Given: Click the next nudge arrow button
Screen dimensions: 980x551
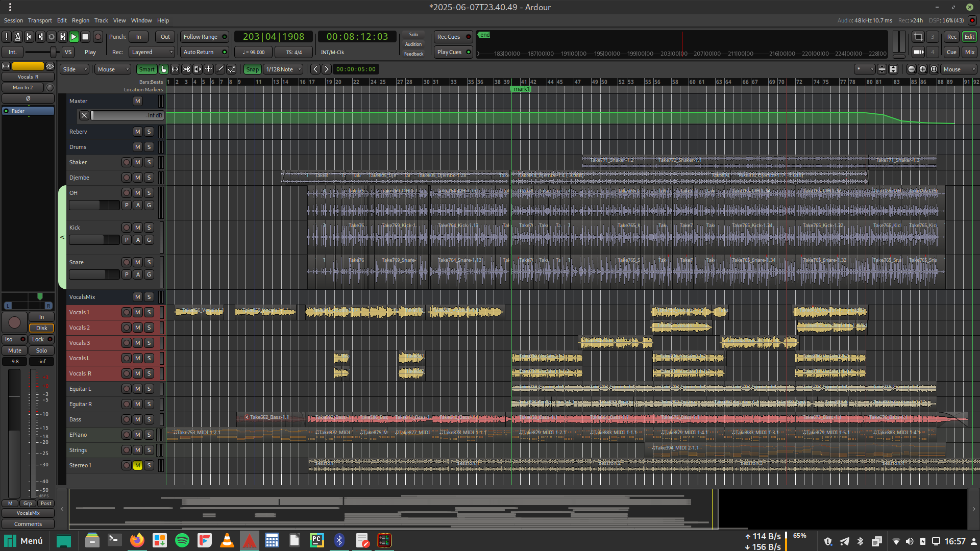Looking at the screenshot, I should click(327, 69).
